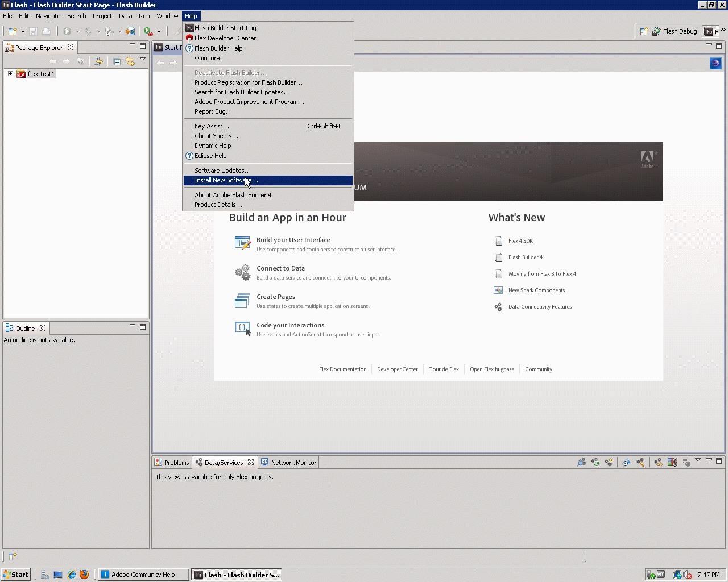The image size is (728, 582).
Task: Click the blue browser icon on Start Page
Action: click(715, 63)
